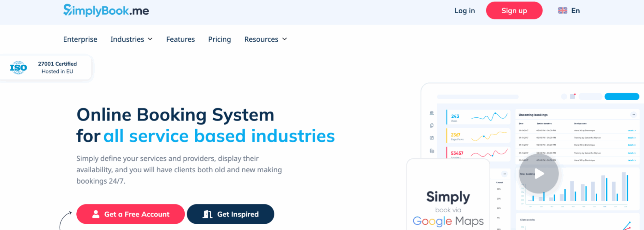
Task: Click the Google Maps booking card
Action: pyautogui.click(x=448, y=195)
